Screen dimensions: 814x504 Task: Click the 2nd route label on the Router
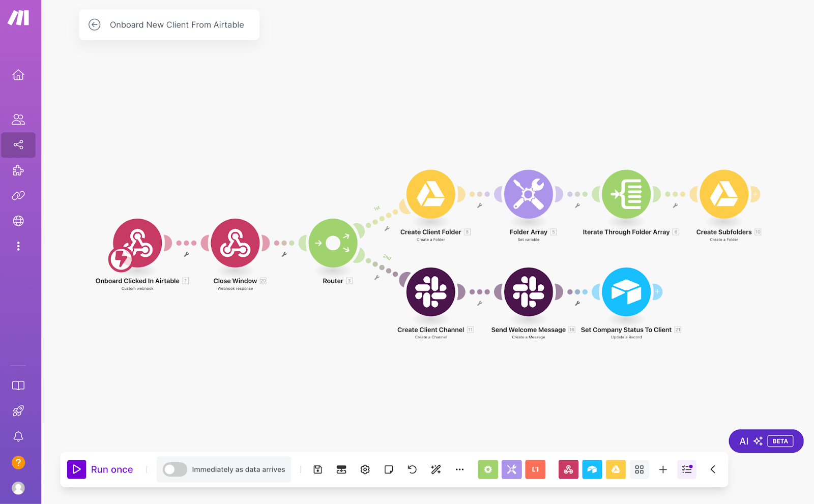pos(387,257)
